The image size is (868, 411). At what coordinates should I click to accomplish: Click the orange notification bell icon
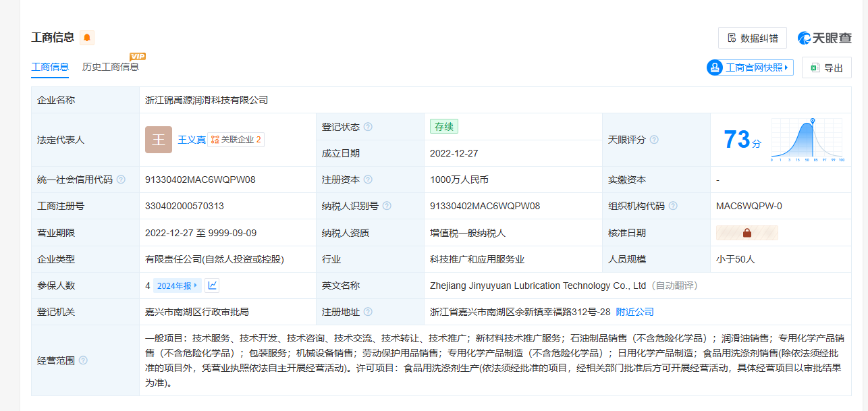point(87,38)
